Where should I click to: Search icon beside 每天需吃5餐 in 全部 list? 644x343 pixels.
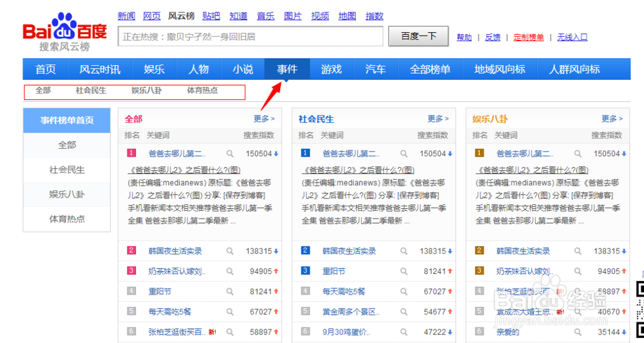pos(230,312)
